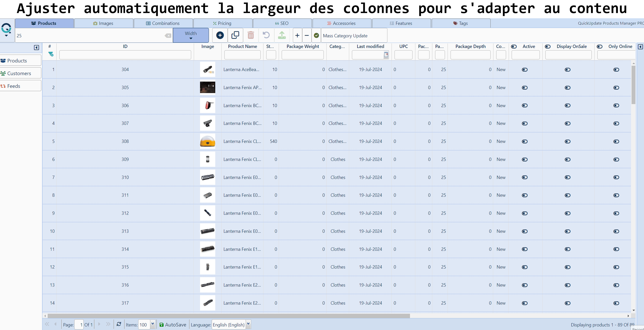Enable AutoSave
Viewport: 644px width, 330px height.
[173, 324]
